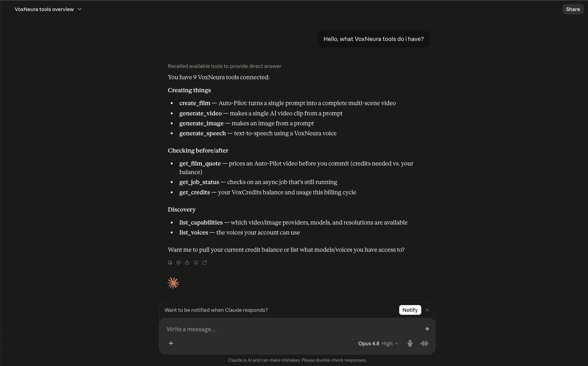Expand the VoxNeura tools overview title chevron

(x=80, y=9)
